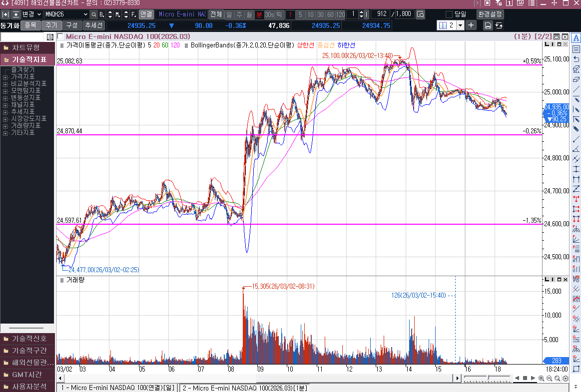The height and width of the screenshot is (392, 581).
Task: Check the box beside Micro E-mini NASDAQ 100 title
Action: click(60, 36)
